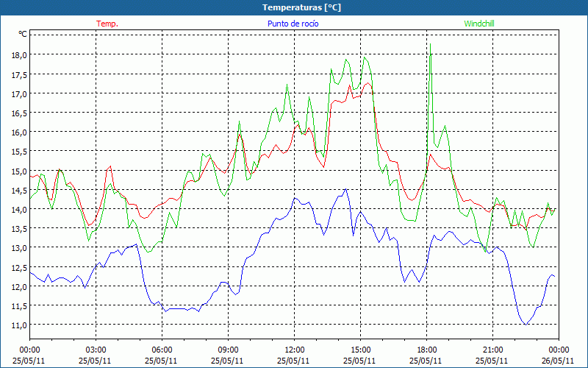Click the 03:00 time axis label

[x=96, y=350]
